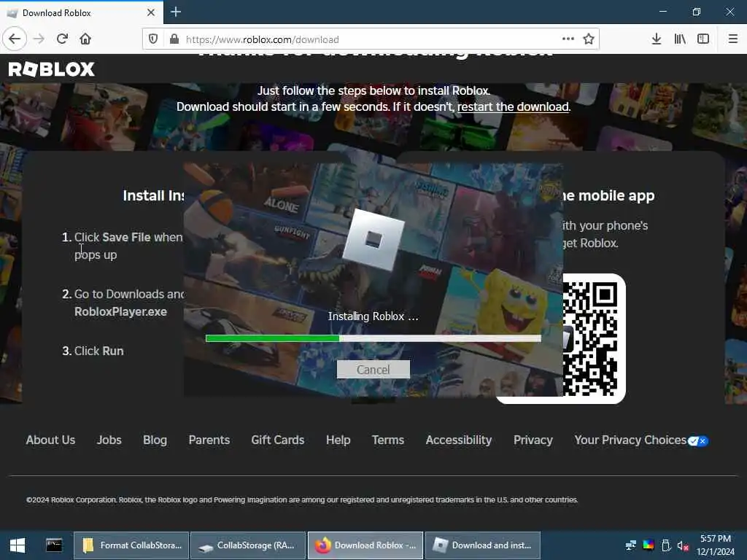Open the About Us footer link
This screenshot has width=747, height=560.
tap(50, 440)
